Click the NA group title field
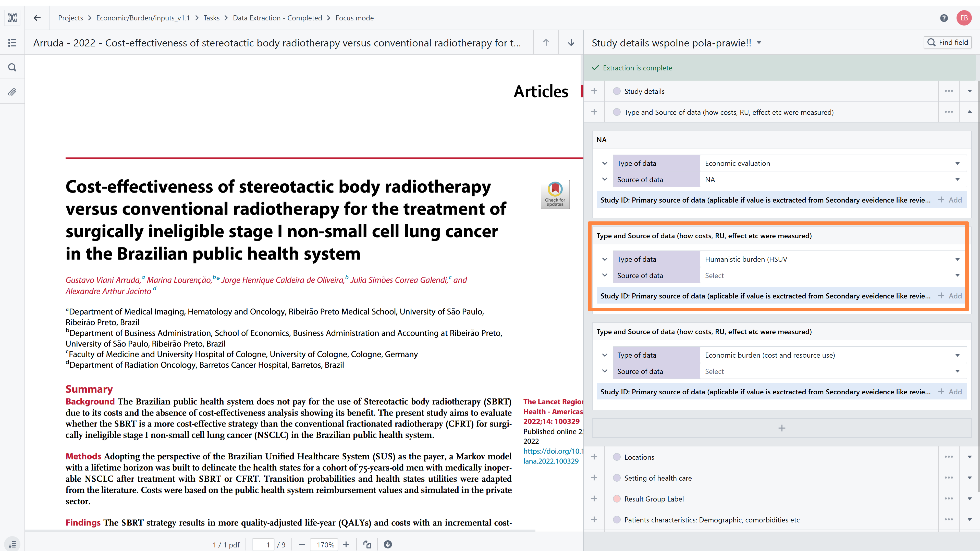The image size is (980, 551). pyautogui.click(x=781, y=140)
